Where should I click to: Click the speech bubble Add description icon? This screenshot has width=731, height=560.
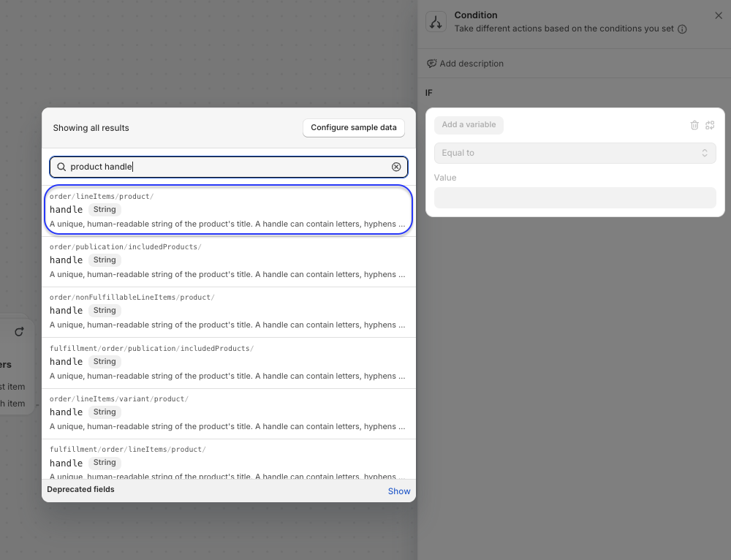pos(432,64)
